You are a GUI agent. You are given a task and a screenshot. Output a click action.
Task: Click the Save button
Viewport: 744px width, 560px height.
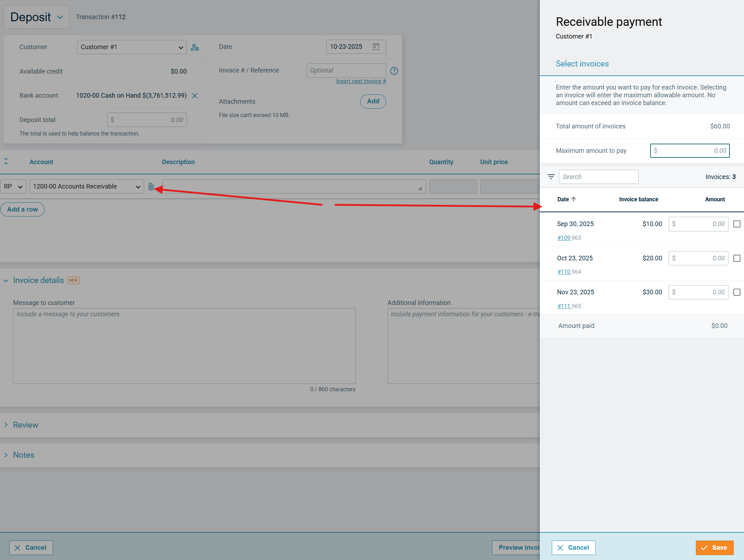(714, 548)
